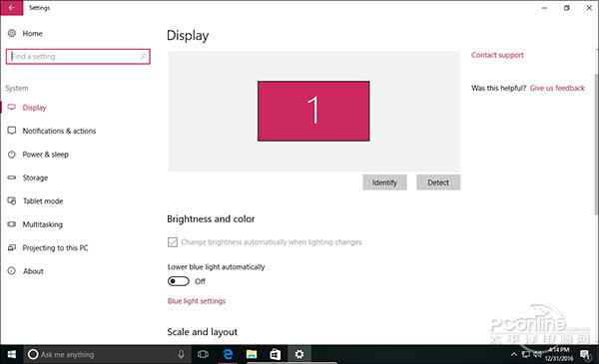
Task: Open the Windows Store from the taskbar
Action: click(x=276, y=354)
